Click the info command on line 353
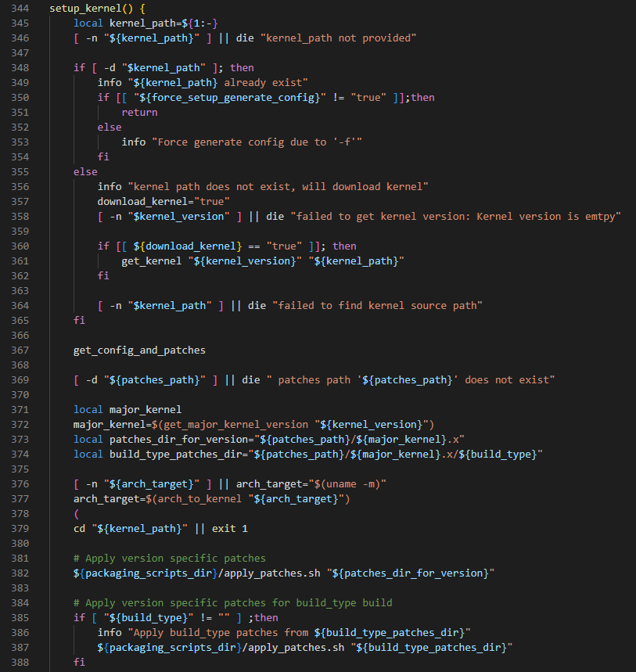 click(133, 142)
